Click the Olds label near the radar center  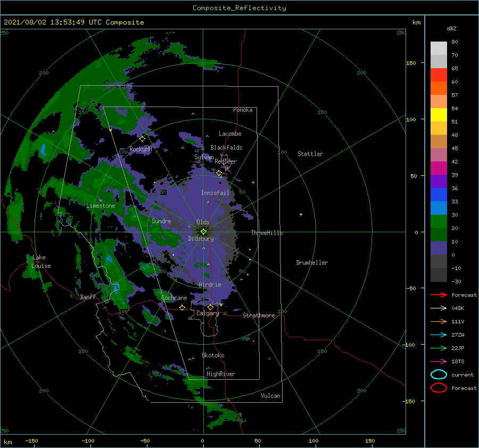click(203, 222)
